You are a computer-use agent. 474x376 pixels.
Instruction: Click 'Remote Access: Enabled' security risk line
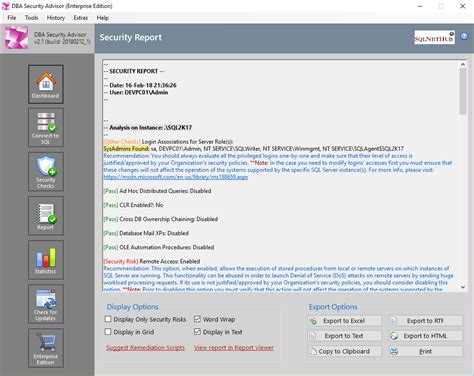pyautogui.click(x=152, y=261)
